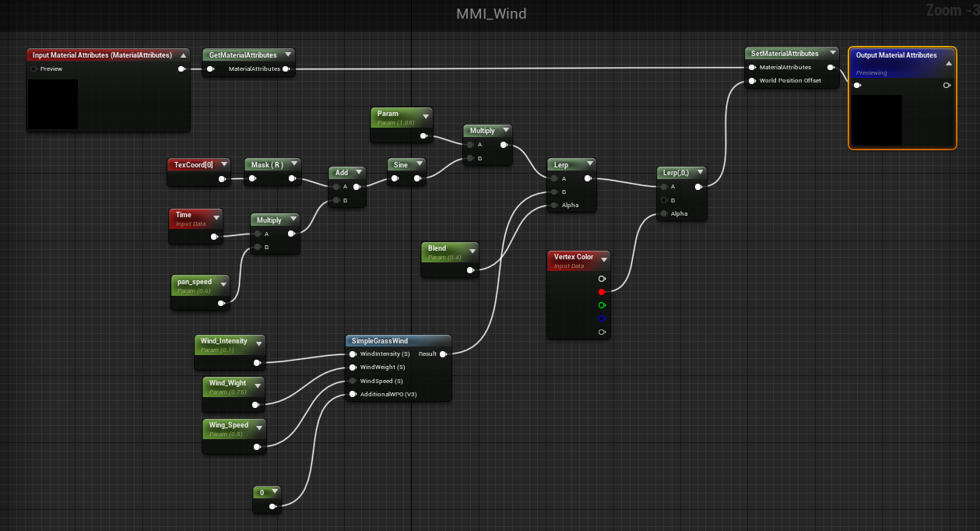Click the output pin of Wind_Wight parameter
The width and height of the screenshot is (980, 531).
pyautogui.click(x=256, y=404)
